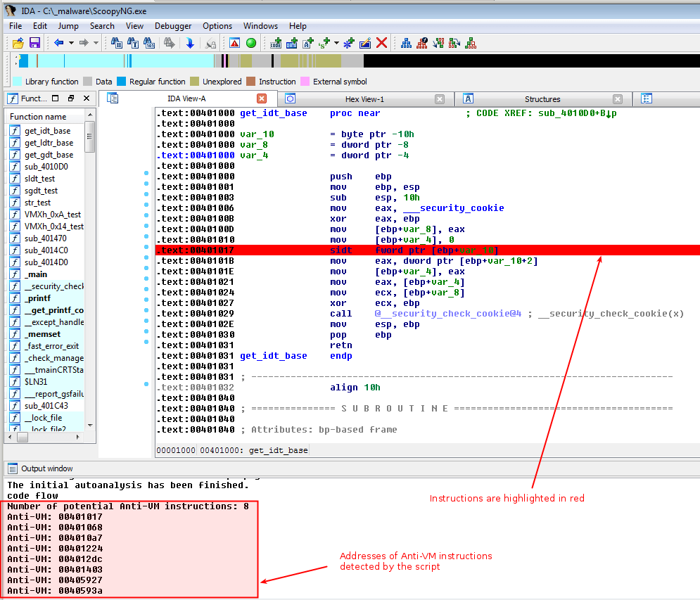The width and height of the screenshot is (700, 600).
Task: Click the Function name column header
Action: [39, 117]
